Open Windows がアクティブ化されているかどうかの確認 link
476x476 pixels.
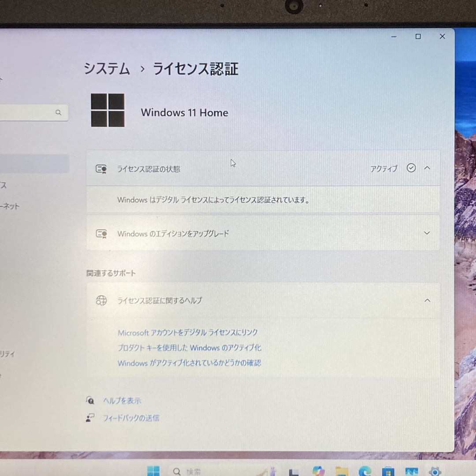coord(189,363)
